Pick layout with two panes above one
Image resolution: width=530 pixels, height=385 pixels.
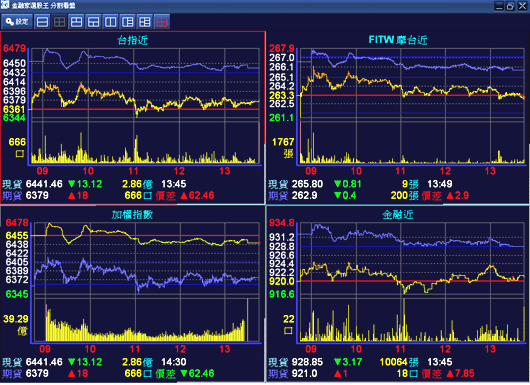[x=76, y=22]
